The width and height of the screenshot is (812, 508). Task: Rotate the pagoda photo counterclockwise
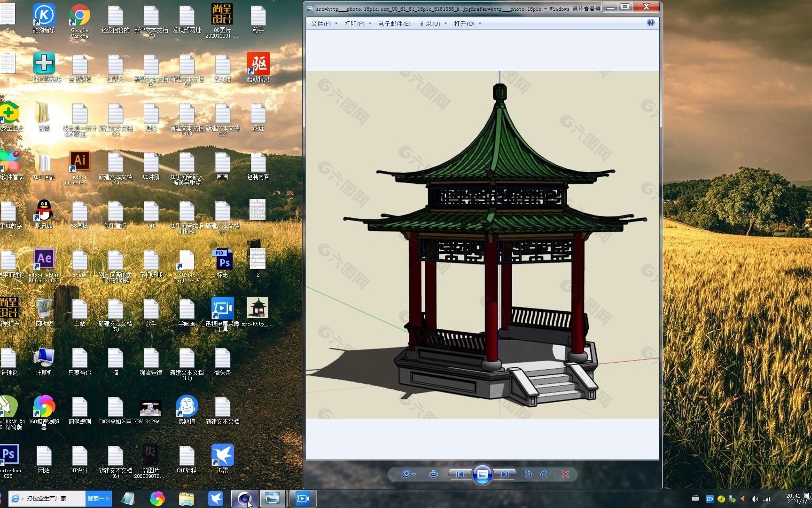(x=527, y=474)
